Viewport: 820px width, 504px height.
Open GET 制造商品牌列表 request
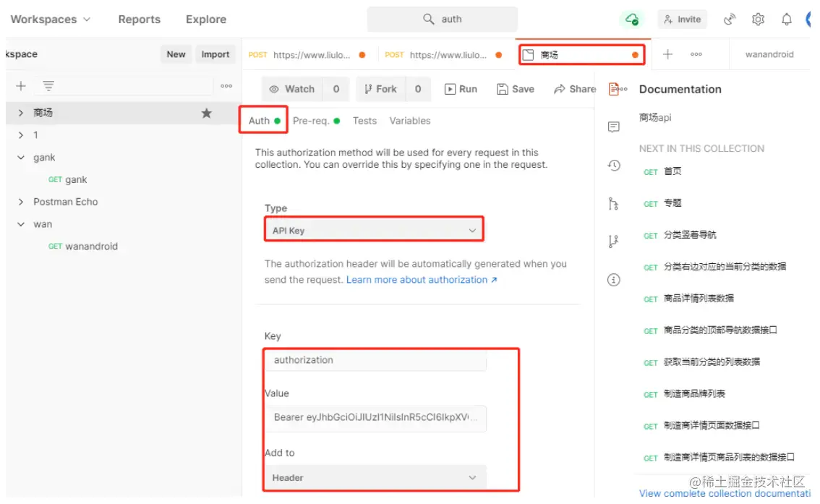(x=685, y=394)
